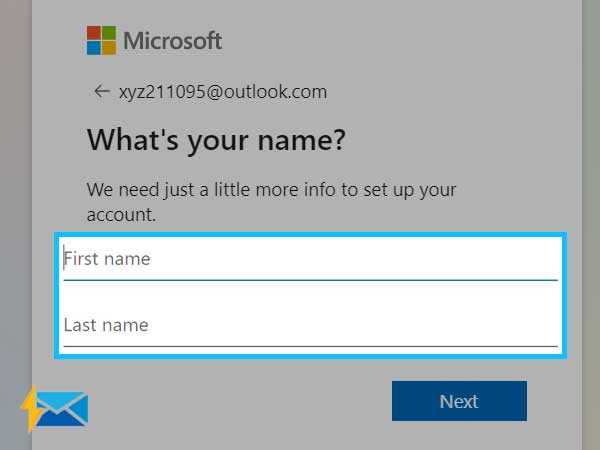Click the word "account." in the description

tap(121, 215)
